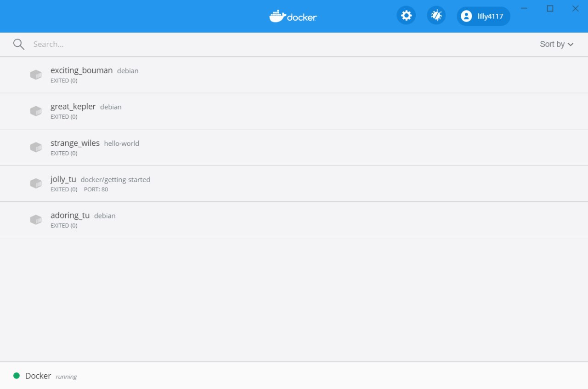The height and width of the screenshot is (389, 588).
Task: Click the green Docker running status dot
Action: (17, 376)
